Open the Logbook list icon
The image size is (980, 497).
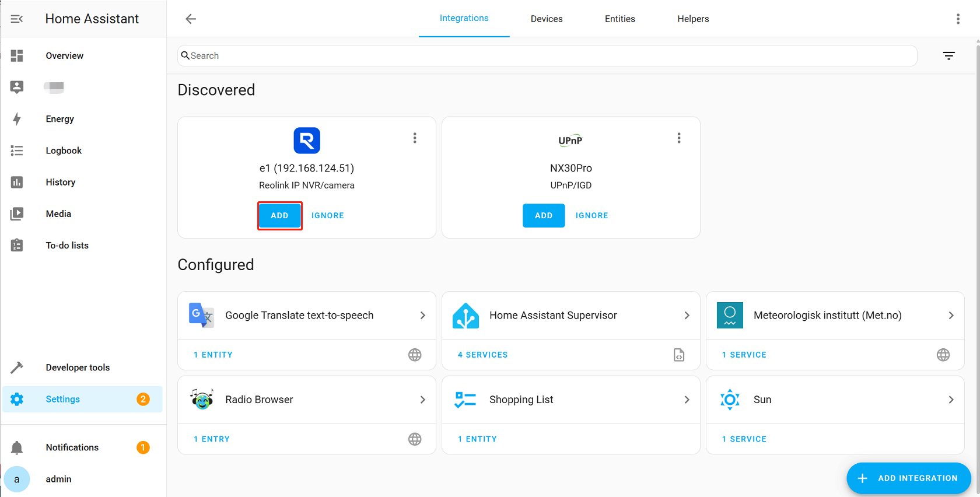17,150
